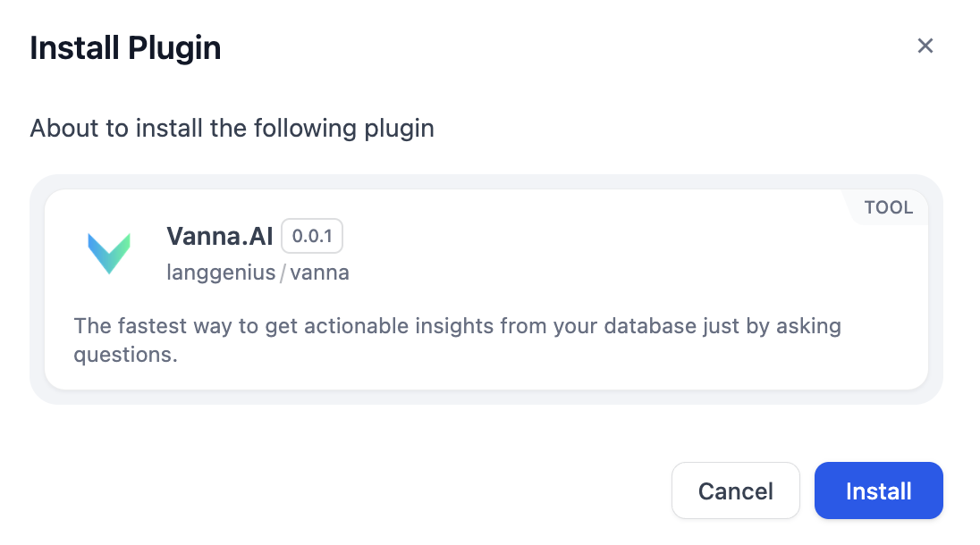This screenshot has width=980, height=545.
Task: Click empty white space inside the plugin card
Action: coord(626,259)
